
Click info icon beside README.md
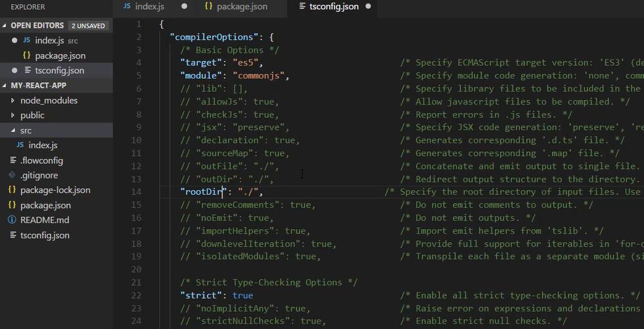point(12,220)
